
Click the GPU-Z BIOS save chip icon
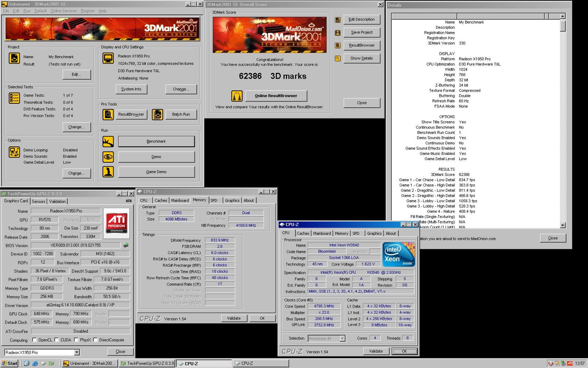[x=126, y=245]
